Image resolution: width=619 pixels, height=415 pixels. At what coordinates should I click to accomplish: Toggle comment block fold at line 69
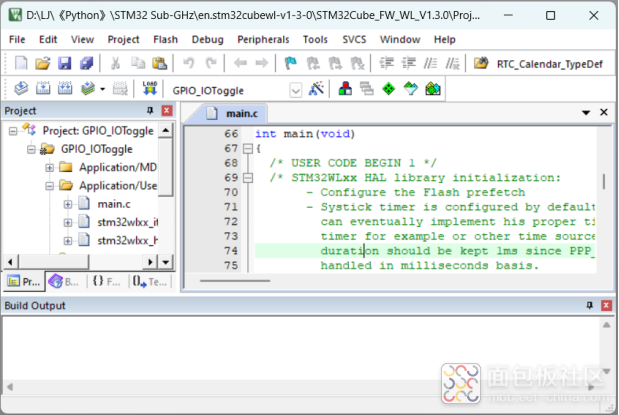(247, 177)
